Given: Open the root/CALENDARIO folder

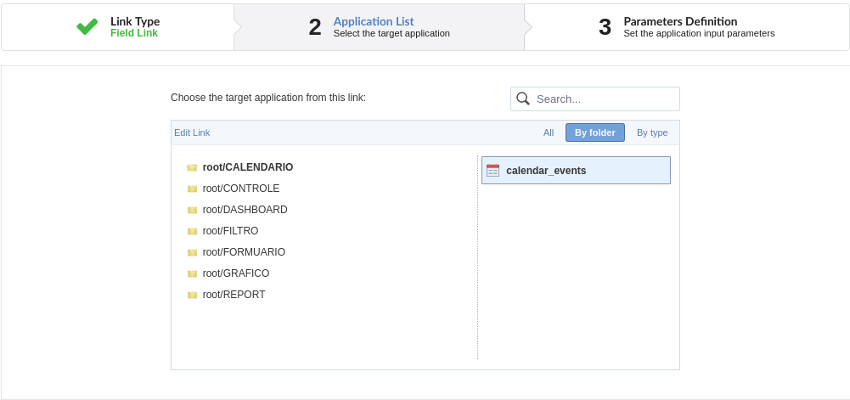Looking at the screenshot, I should pyautogui.click(x=248, y=167).
